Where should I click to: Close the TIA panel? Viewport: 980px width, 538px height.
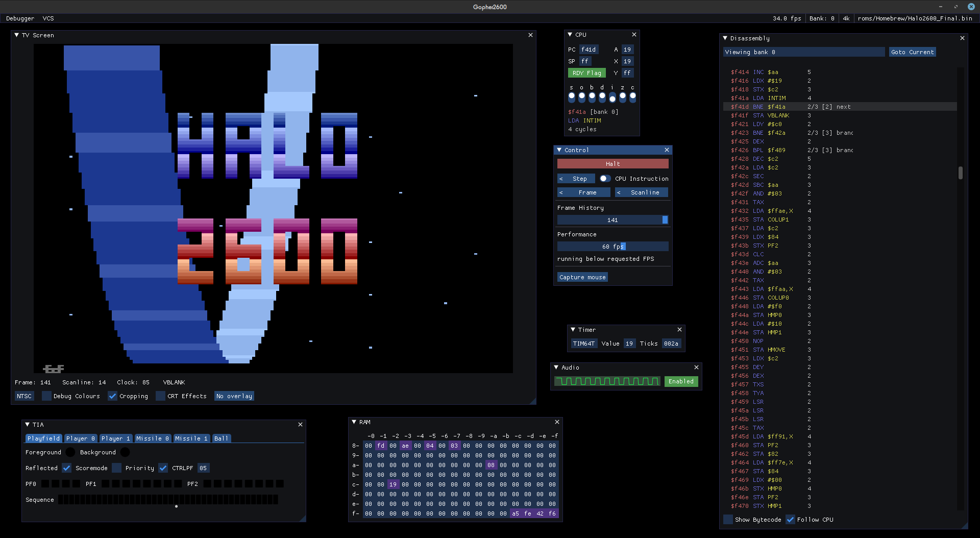(300, 425)
